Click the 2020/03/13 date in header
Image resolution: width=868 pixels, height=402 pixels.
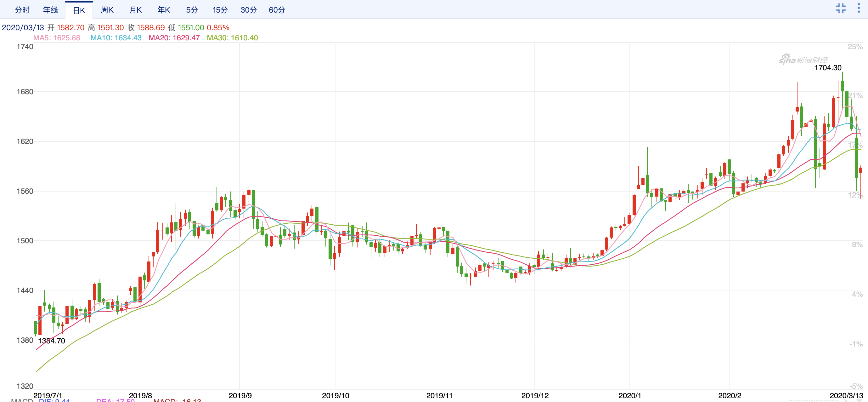click(x=23, y=28)
